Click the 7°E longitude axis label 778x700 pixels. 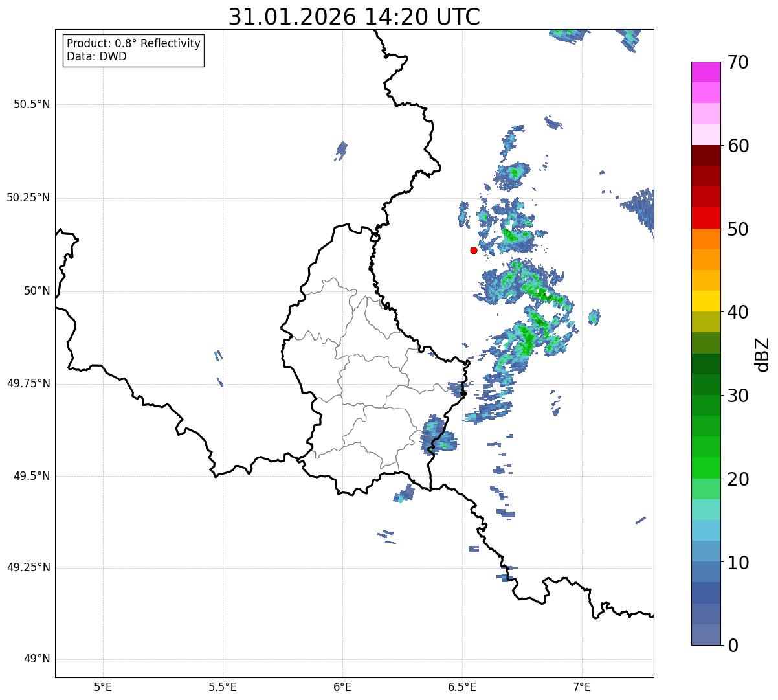tap(582, 686)
